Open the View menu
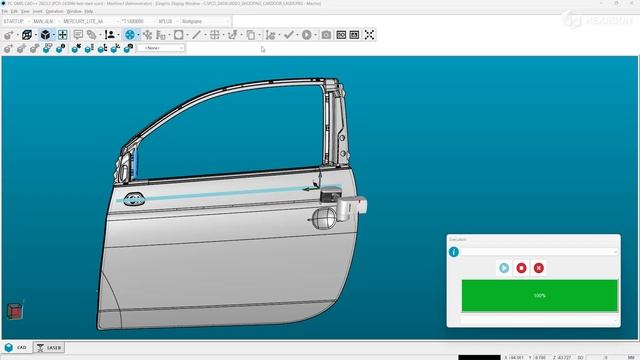This screenshot has width=640, height=360. click(x=25, y=11)
